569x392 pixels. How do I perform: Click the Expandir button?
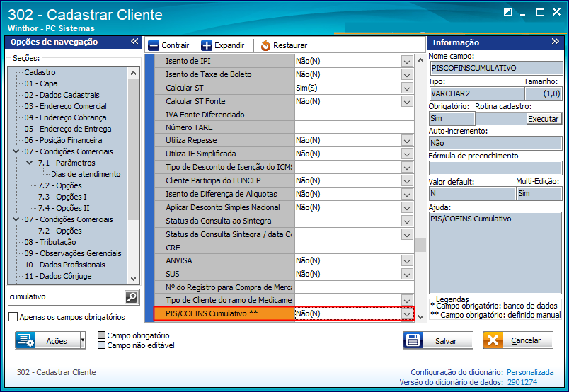pyautogui.click(x=223, y=45)
